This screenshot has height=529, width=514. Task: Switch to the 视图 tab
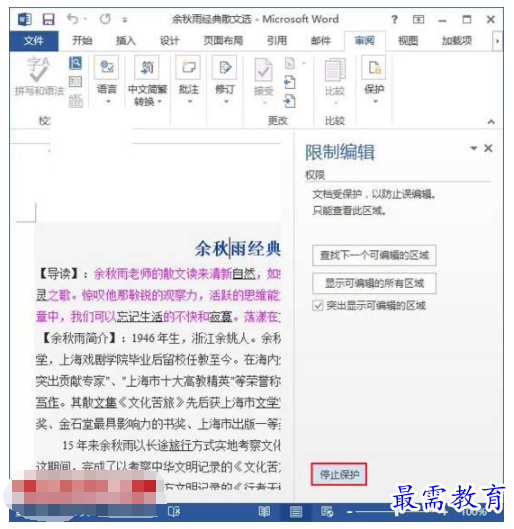[408, 41]
